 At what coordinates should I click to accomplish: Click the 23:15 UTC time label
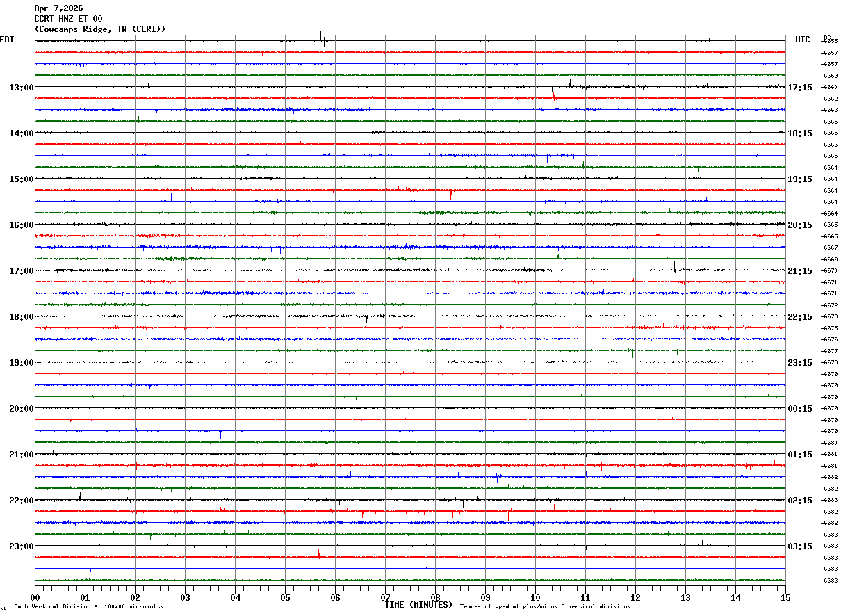tap(800, 363)
